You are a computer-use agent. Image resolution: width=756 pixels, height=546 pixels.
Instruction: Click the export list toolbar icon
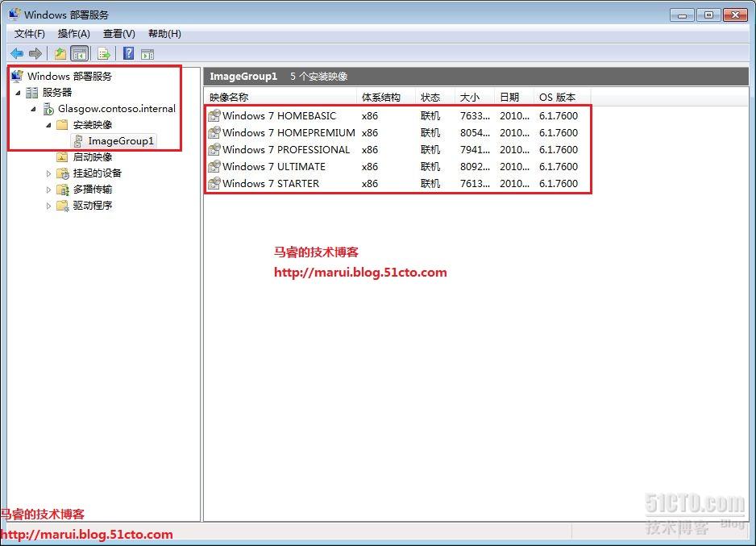[x=104, y=53]
